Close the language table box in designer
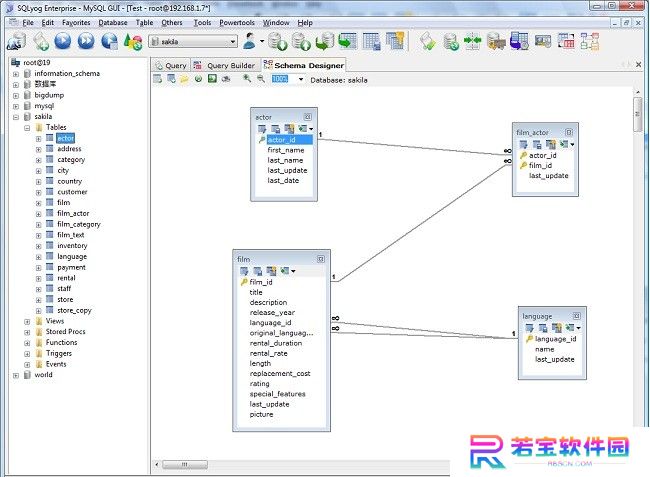Viewport: 650px width, 477px height. pos(577,316)
